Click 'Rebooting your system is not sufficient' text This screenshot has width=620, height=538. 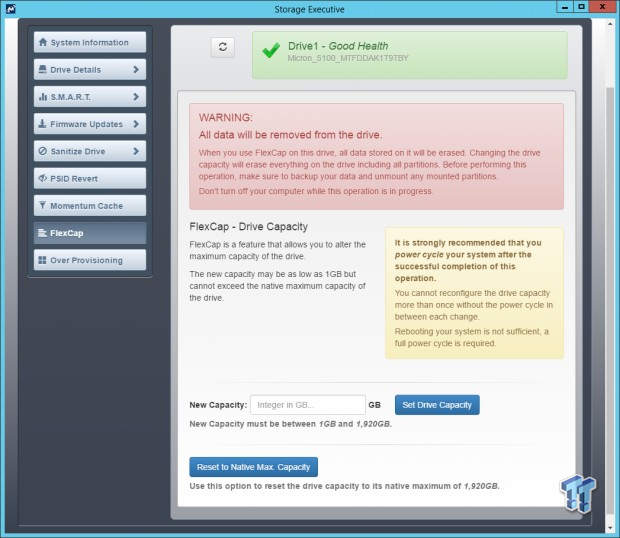(471, 337)
